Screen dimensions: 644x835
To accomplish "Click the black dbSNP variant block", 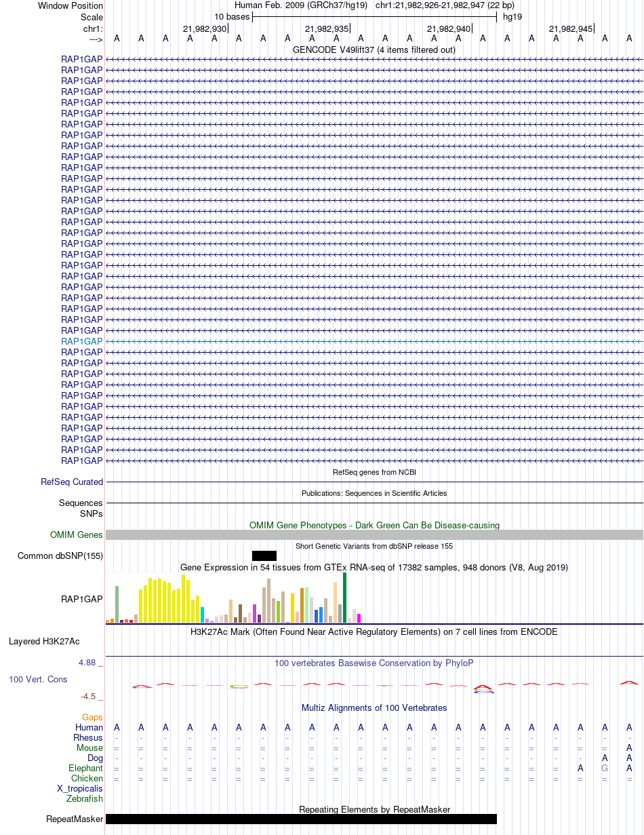I will (x=264, y=556).
